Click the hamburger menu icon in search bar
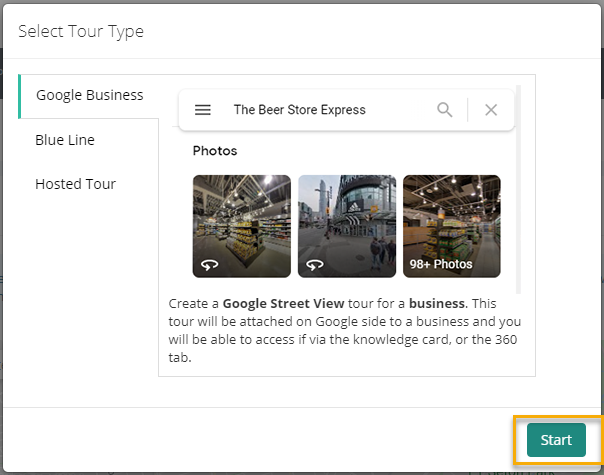The width and height of the screenshot is (604, 475). tap(203, 110)
